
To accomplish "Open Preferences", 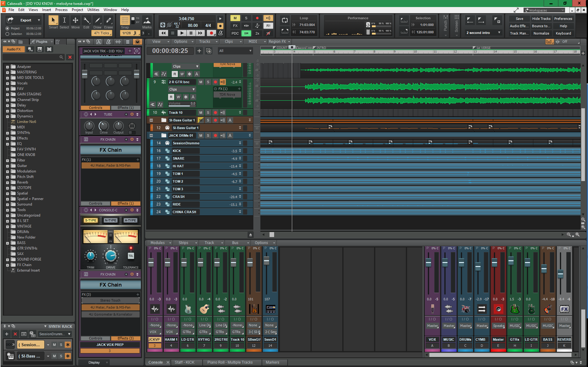I will [563, 19].
